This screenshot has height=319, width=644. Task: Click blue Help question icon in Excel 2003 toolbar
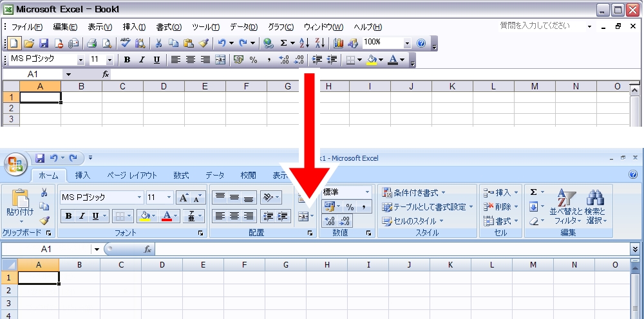click(x=421, y=42)
